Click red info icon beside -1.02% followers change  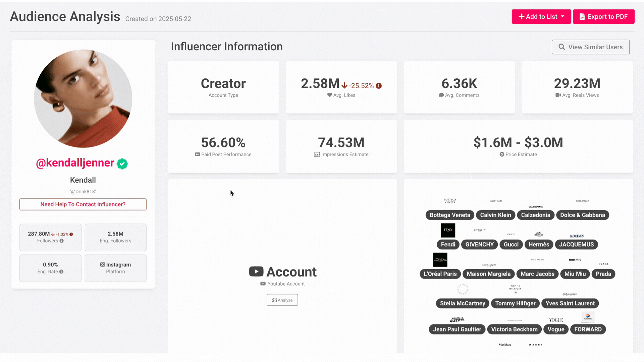(71, 234)
